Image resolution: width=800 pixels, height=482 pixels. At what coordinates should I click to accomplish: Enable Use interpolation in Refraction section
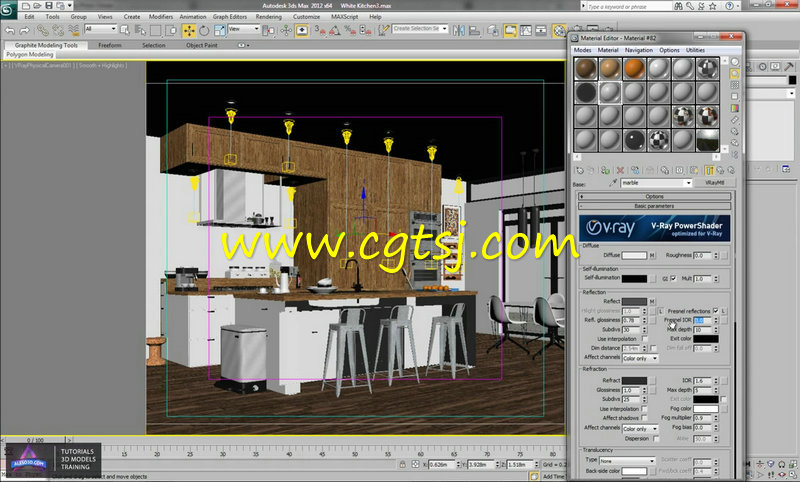645,409
